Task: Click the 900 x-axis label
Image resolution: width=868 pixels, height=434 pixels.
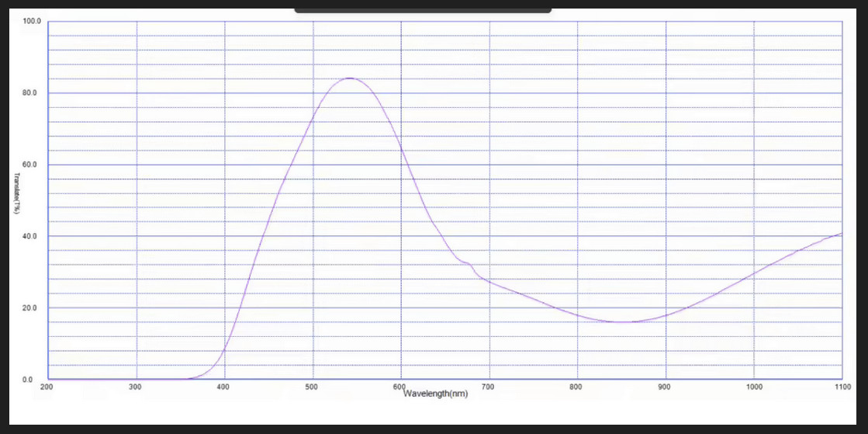Action: pyautogui.click(x=666, y=387)
